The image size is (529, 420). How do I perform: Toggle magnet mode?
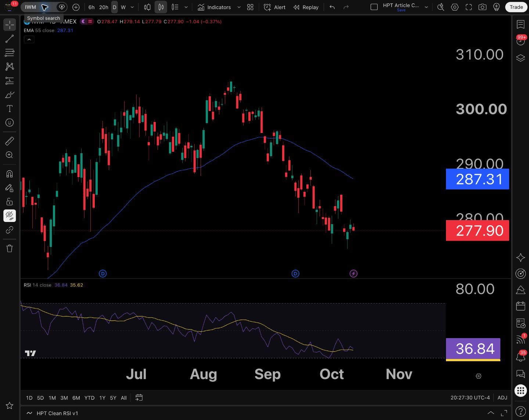[10, 173]
